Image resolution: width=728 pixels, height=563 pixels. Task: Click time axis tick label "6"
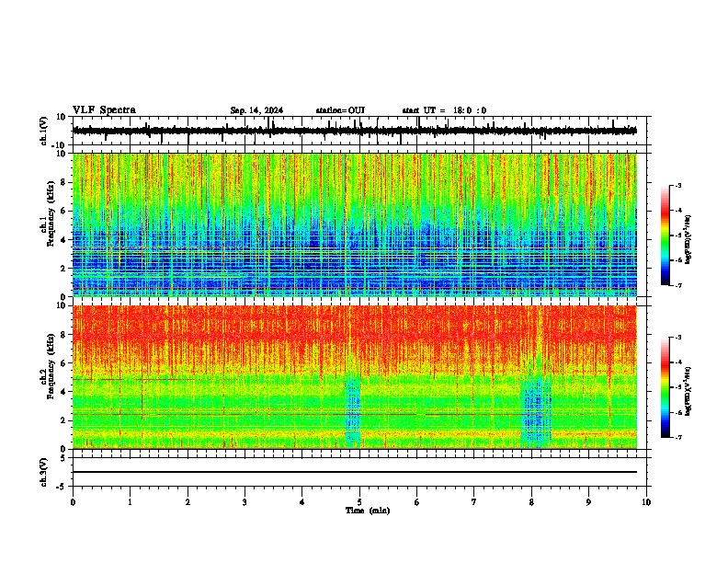coord(417,502)
